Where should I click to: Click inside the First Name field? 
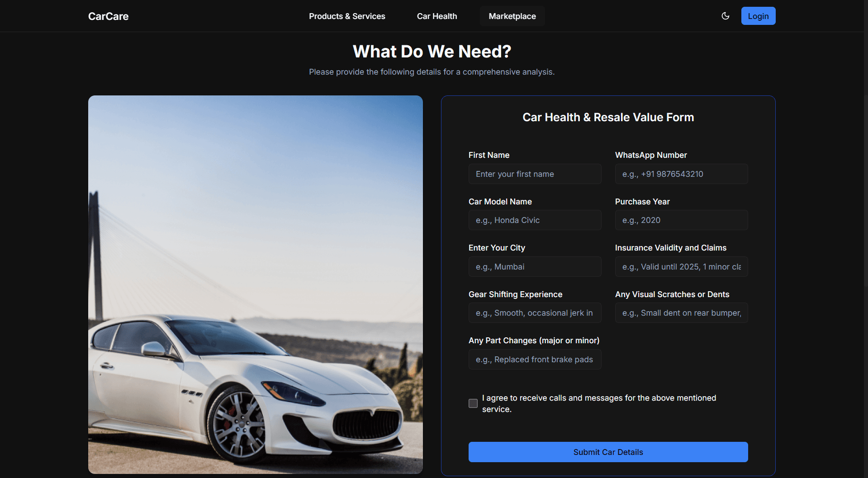coord(535,174)
